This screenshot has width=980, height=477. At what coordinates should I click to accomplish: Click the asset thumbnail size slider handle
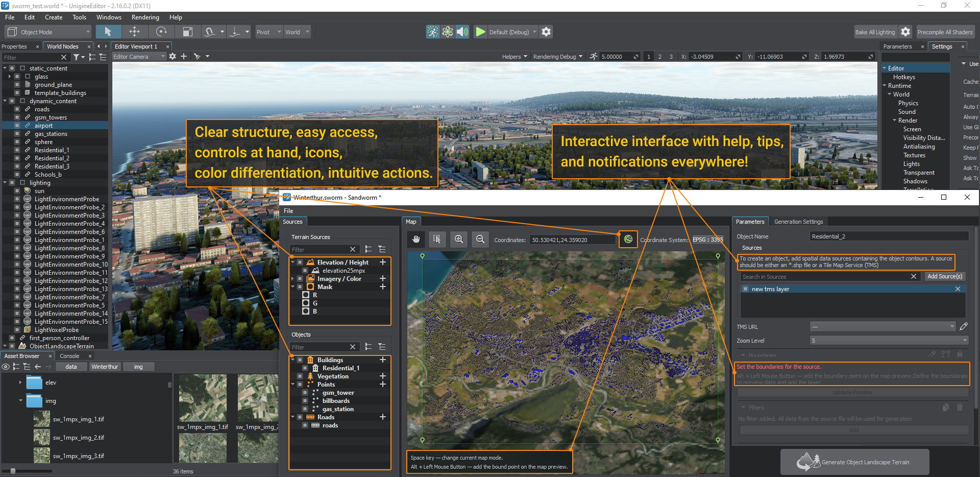tap(13, 471)
